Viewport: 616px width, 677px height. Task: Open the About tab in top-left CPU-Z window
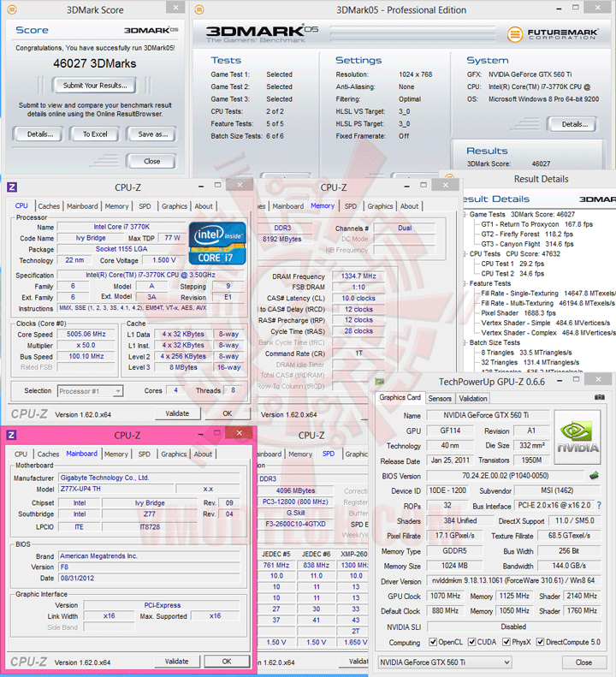[204, 206]
